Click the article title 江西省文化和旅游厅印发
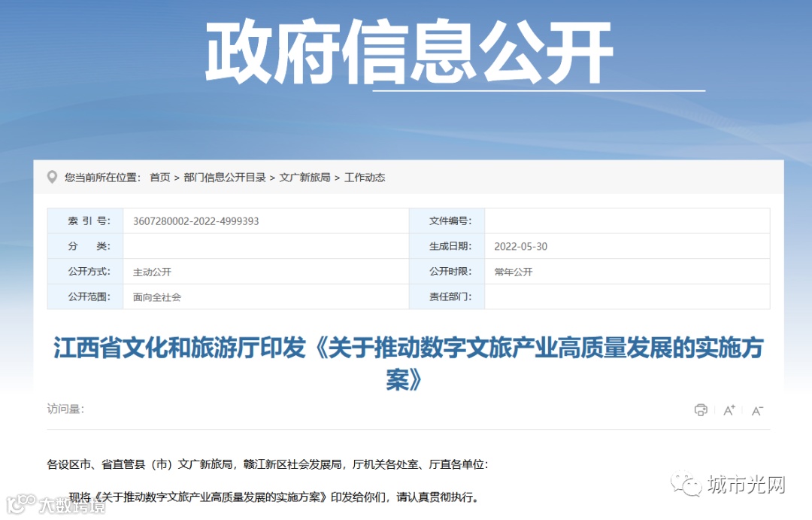This screenshot has width=812, height=520. [408, 363]
